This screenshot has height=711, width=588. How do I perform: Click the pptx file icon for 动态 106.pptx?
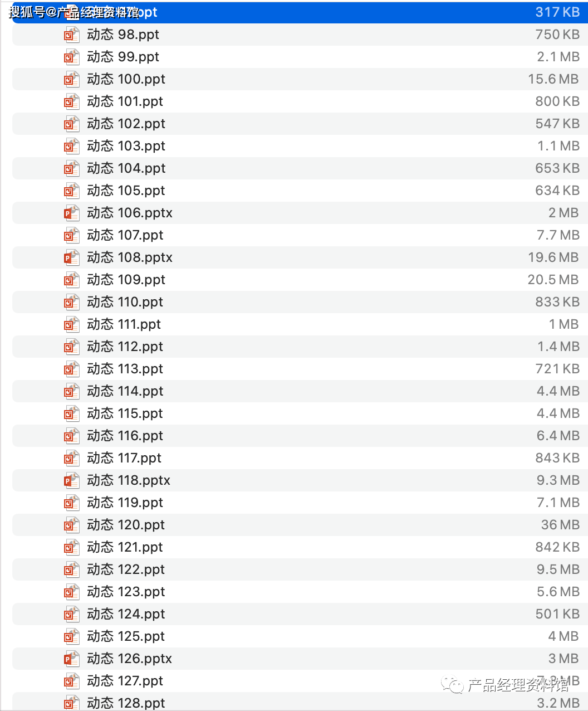(x=71, y=212)
